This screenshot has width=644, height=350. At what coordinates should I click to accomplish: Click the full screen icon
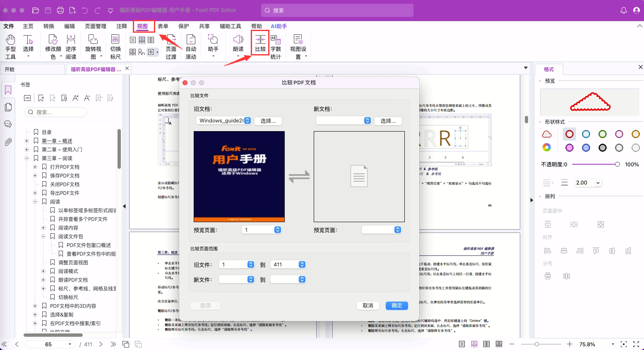[636, 344]
